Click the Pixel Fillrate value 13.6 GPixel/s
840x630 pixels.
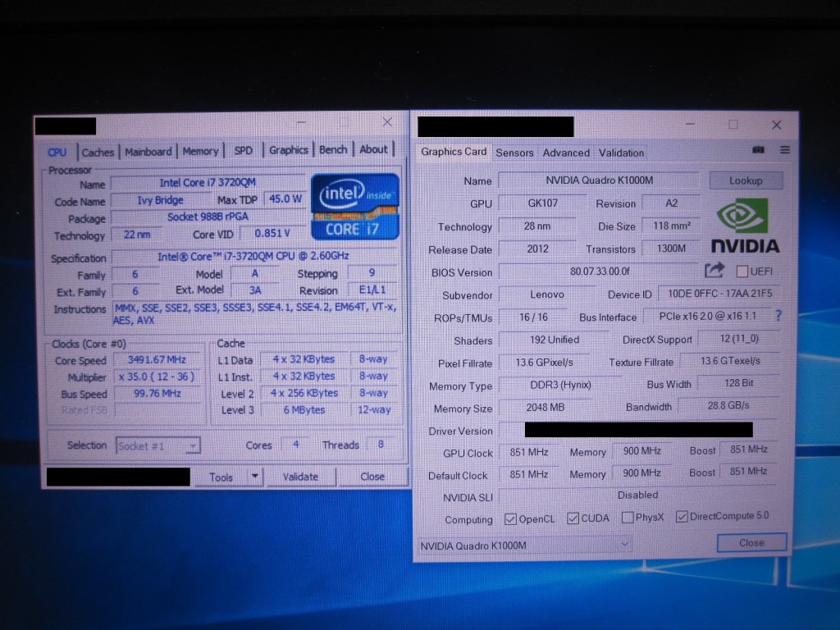click(x=545, y=362)
